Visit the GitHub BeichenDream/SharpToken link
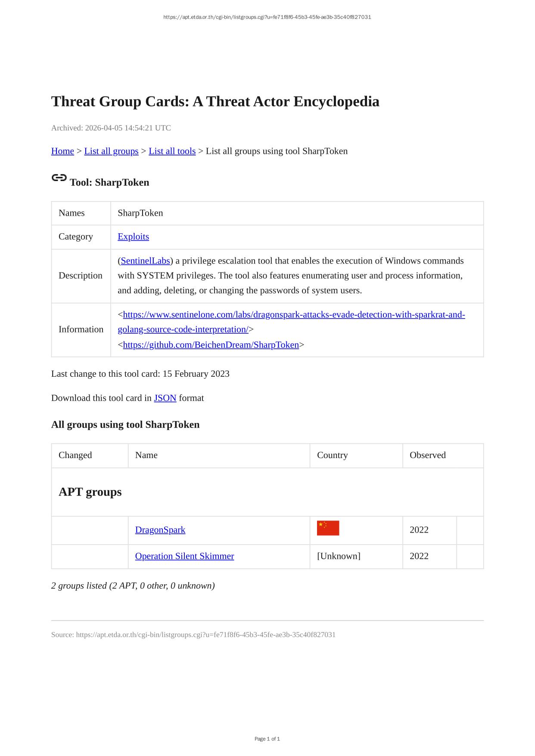This screenshot has height=756, width=535. 211,345
